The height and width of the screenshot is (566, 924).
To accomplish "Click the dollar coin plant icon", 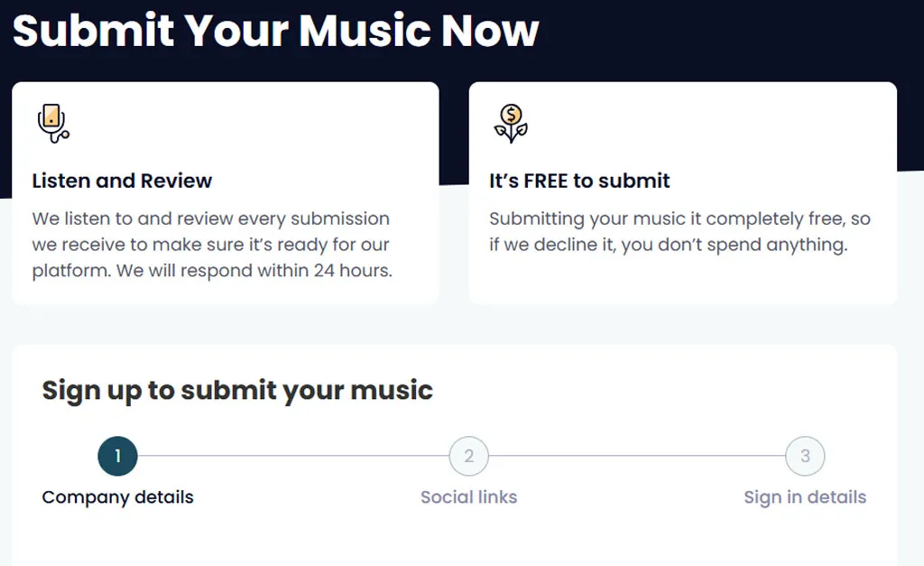I will 511,124.
